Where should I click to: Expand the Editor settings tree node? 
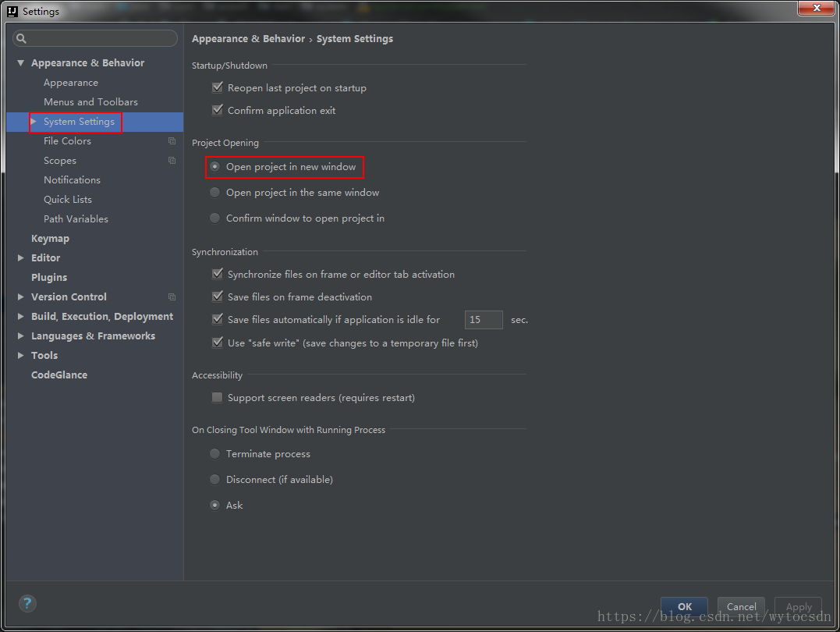click(21, 258)
